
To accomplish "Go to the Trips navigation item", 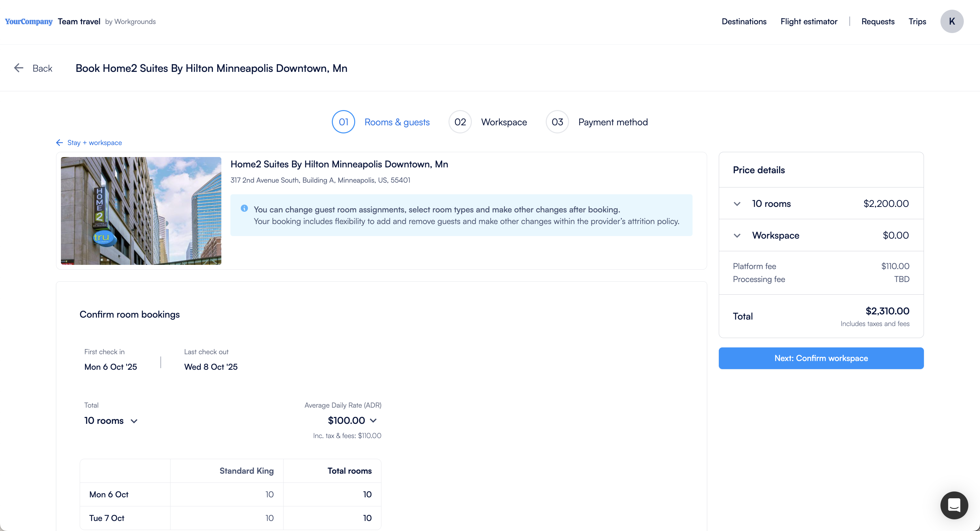I will click(917, 21).
